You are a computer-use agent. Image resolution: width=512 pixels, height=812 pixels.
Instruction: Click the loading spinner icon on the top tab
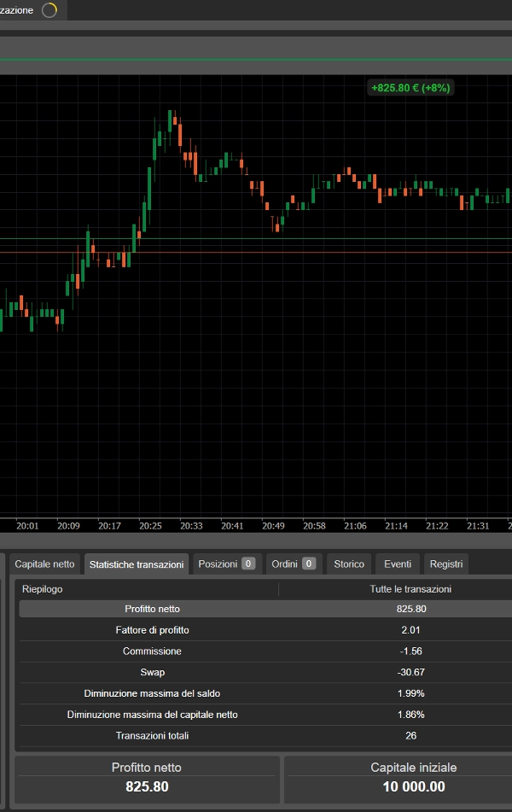click(x=49, y=10)
